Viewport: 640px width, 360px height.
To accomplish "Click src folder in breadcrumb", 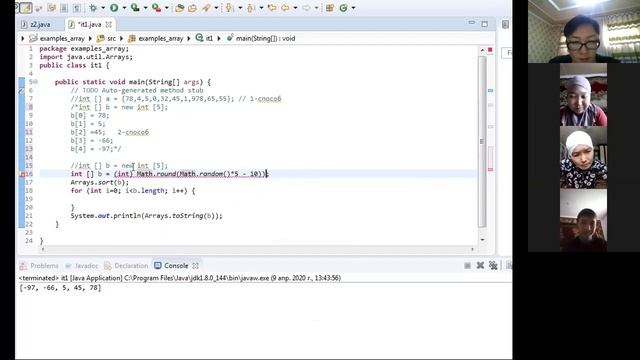I will pos(106,38).
